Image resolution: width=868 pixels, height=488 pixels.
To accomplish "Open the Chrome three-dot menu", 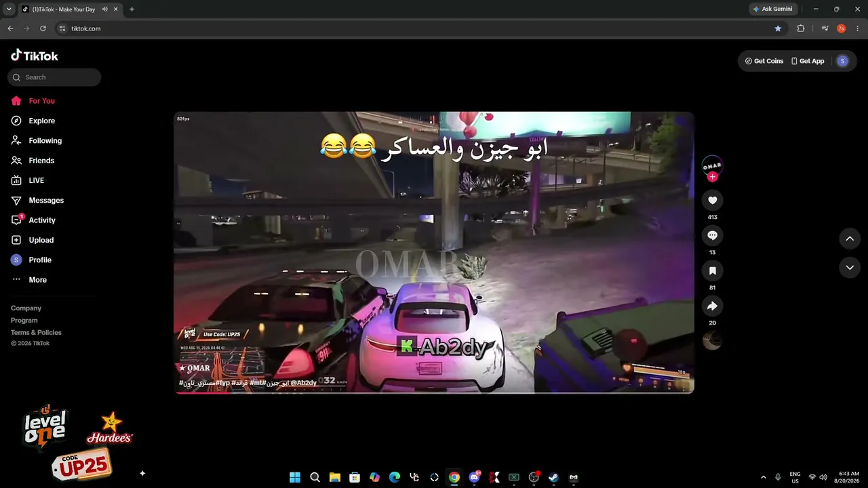I will pyautogui.click(x=858, y=28).
